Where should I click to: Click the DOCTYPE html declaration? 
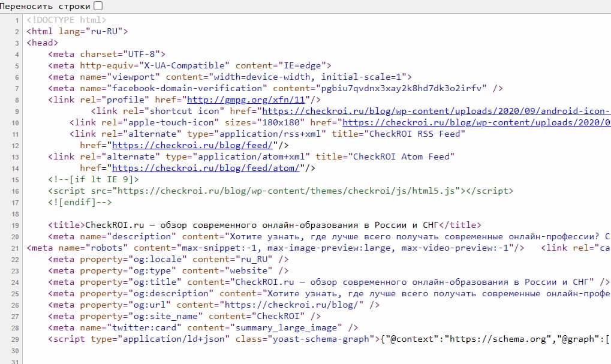pyautogui.click(x=66, y=20)
